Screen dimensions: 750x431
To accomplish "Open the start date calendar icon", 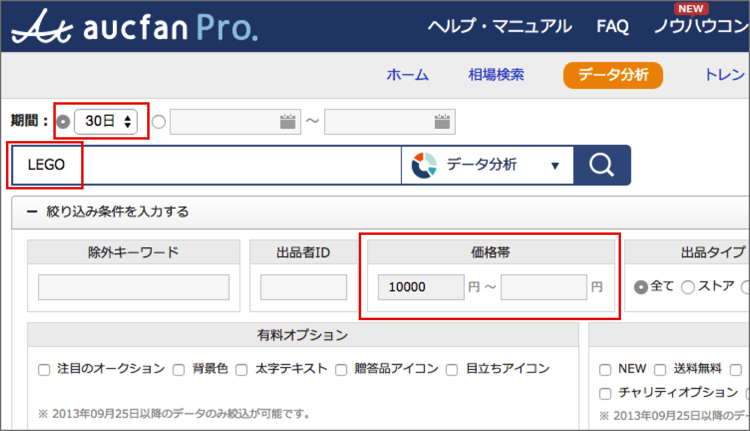I will [288, 122].
